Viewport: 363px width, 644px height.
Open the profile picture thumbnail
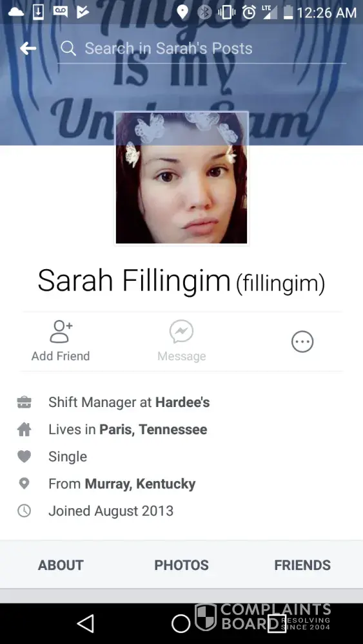pyautogui.click(x=181, y=178)
